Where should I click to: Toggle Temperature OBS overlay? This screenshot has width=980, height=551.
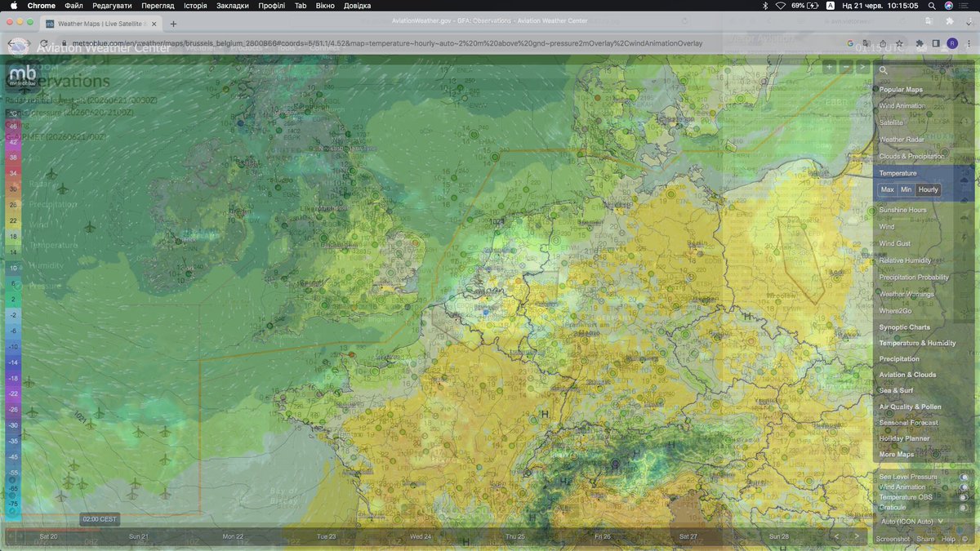[x=964, y=497]
